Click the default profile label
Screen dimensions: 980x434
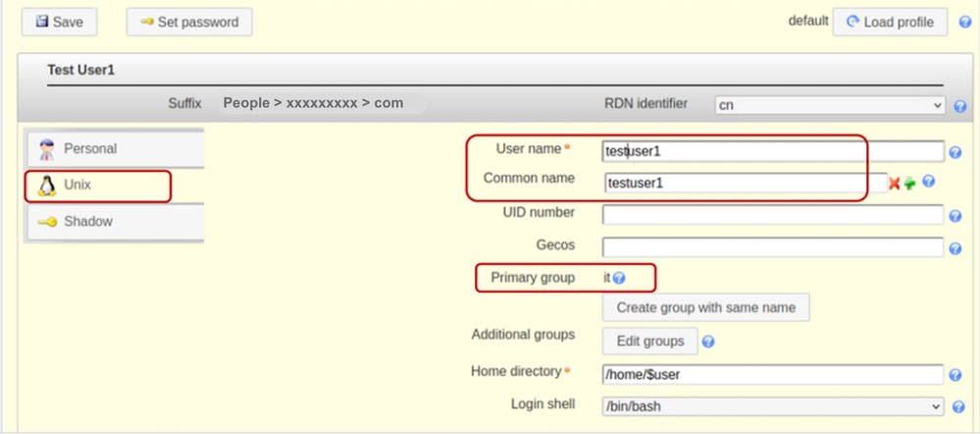click(x=808, y=21)
